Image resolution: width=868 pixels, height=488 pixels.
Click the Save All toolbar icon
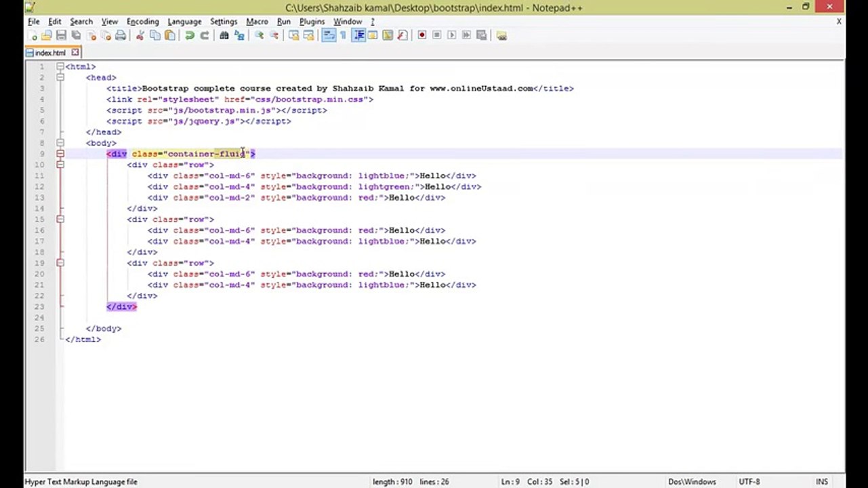[77, 35]
